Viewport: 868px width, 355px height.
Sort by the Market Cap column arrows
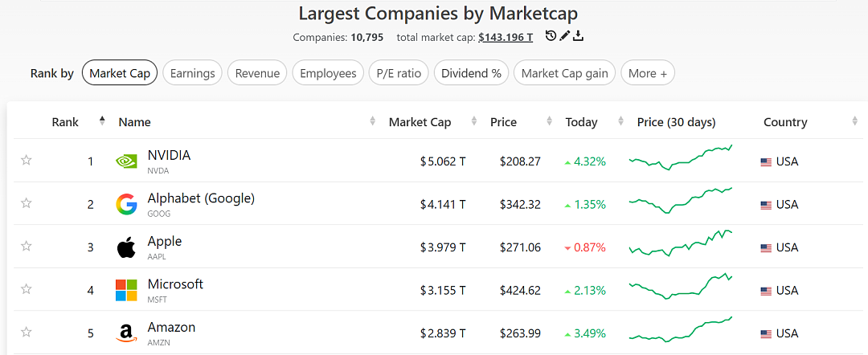coord(474,121)
